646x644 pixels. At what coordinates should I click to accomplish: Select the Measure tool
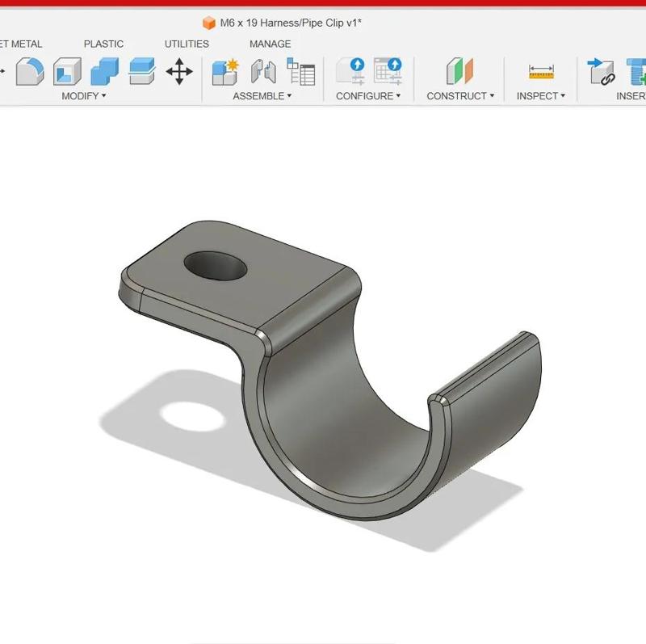(x=539, y=73)
